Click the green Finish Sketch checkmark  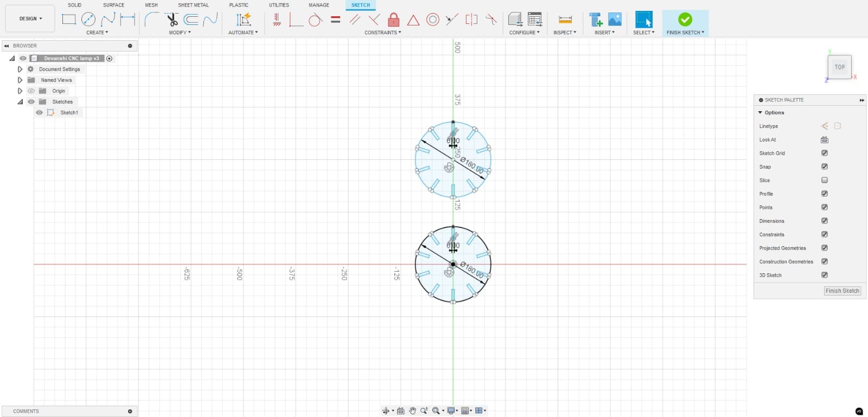click(x=685, y=20)
